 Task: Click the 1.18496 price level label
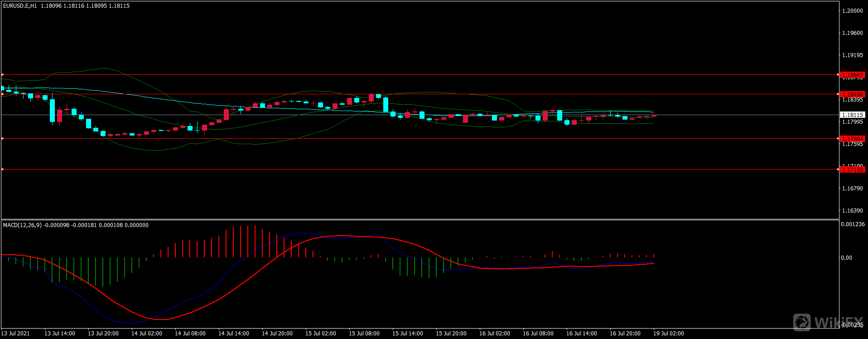click(852, 94)
